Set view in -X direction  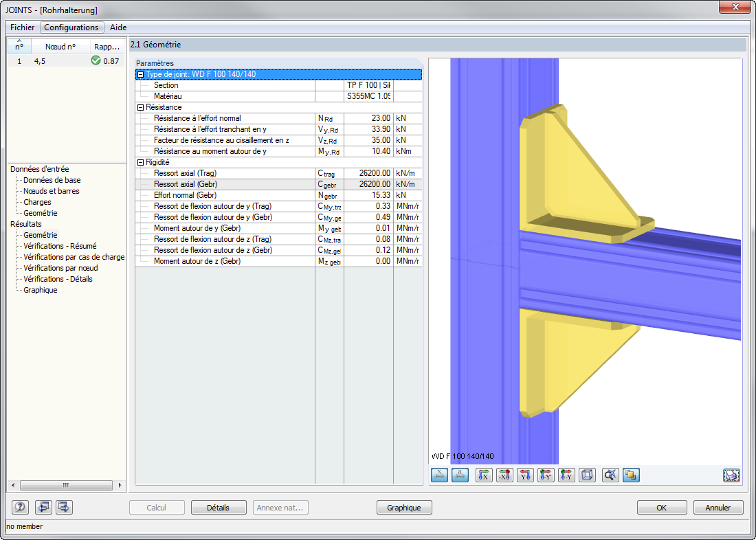tap(505, 475)
